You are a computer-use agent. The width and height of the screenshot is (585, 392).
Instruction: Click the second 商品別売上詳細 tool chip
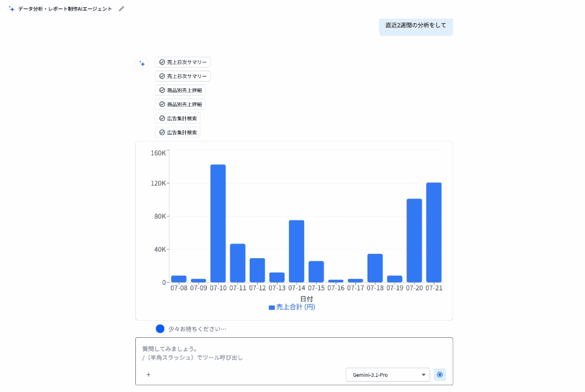pos(180,104)
